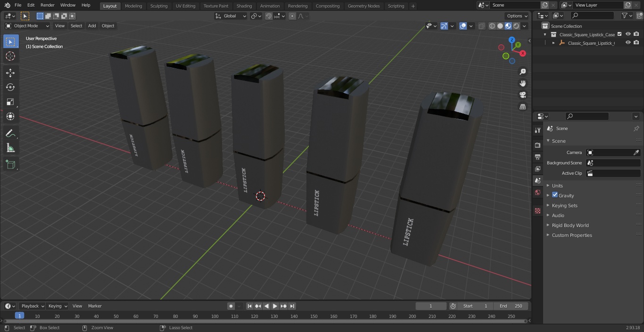Open the Render menu

47,5
